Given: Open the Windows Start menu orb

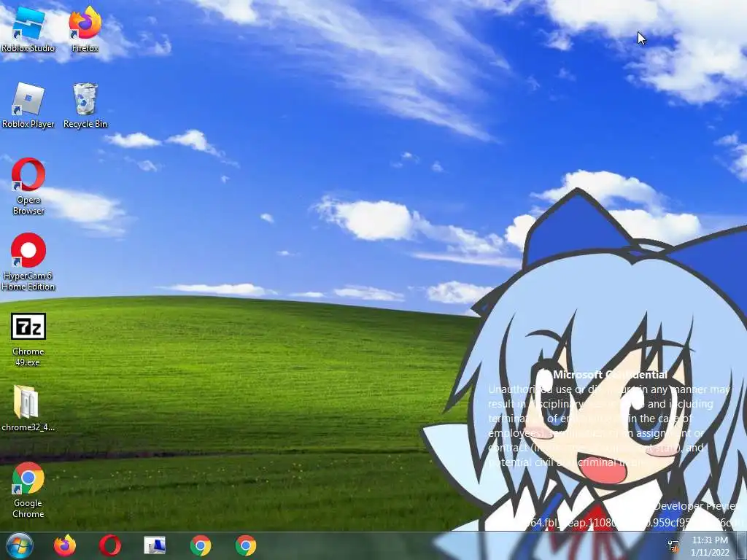Looking at the screenshot, I should (x=20, y=545).
